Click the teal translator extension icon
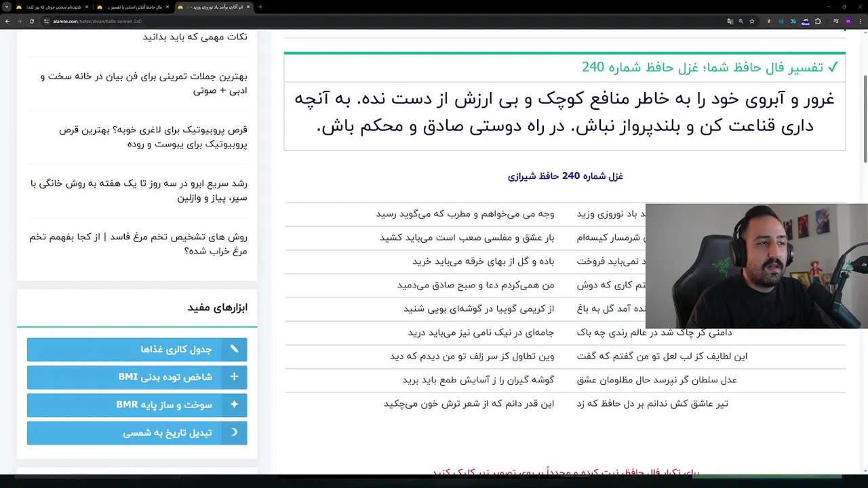Screen dimensions: 868x488 tap(793, 21)
